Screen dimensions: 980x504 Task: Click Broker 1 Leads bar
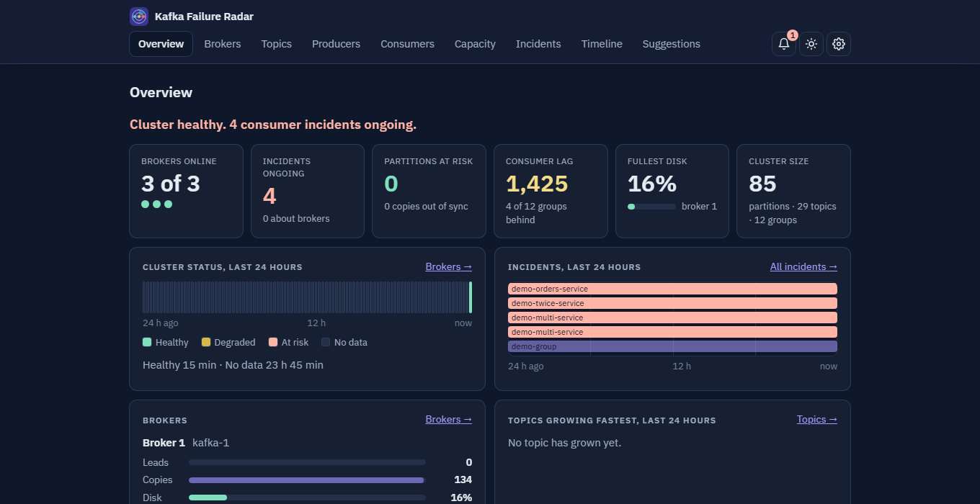pos(307,462)
